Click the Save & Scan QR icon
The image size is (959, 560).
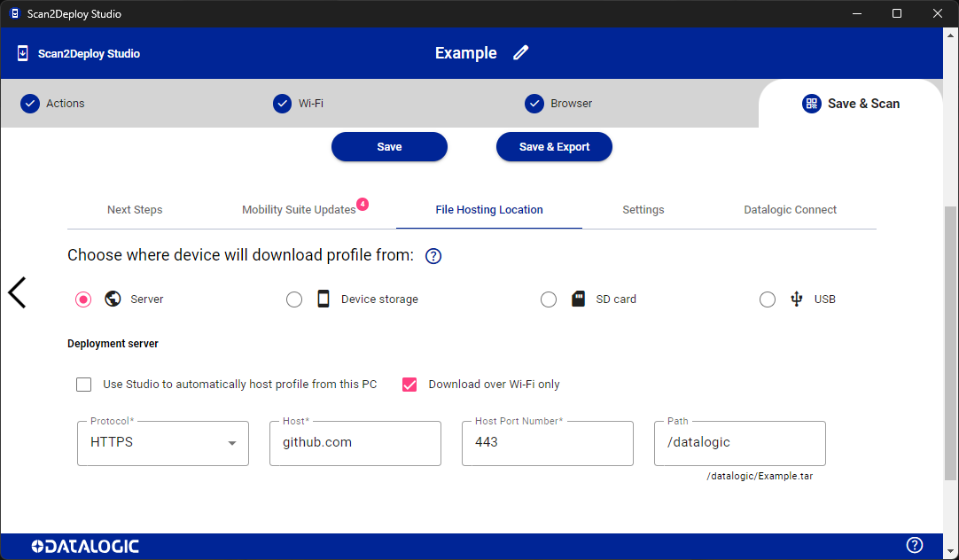tap(812, 104)
